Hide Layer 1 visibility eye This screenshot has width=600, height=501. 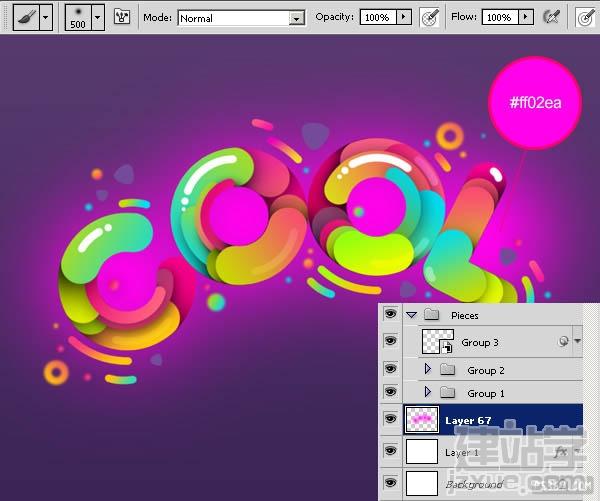pyautogui.click(x=390, y=450)
